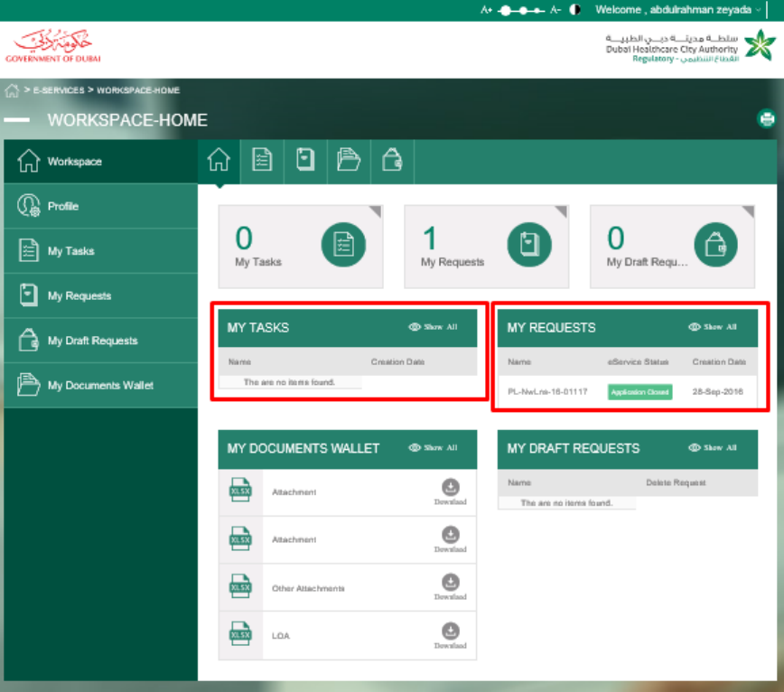Open Profile from the sidebar
This screenshot has width=784, height=692.
(x=100, y=206)
